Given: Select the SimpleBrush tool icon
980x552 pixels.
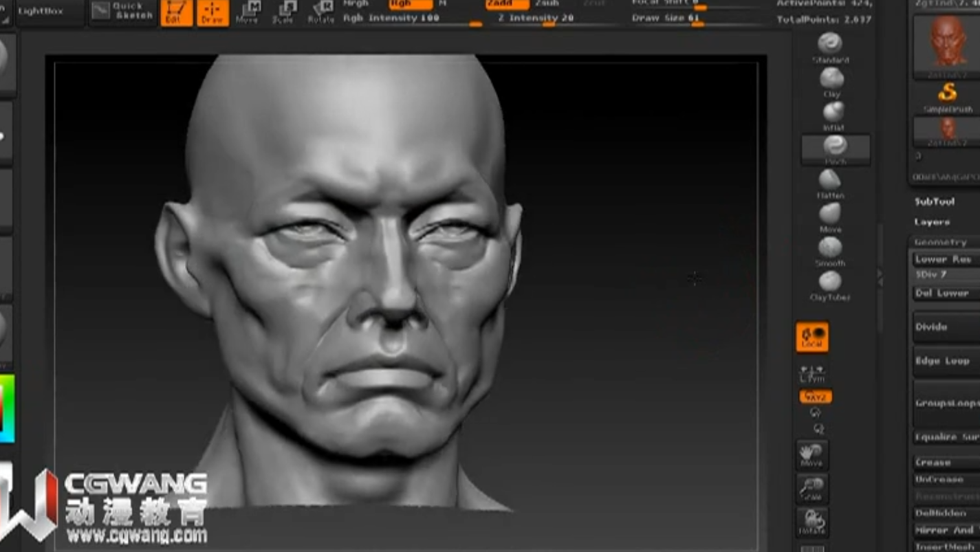Looking at the screenshot, I should pos(948,96).
